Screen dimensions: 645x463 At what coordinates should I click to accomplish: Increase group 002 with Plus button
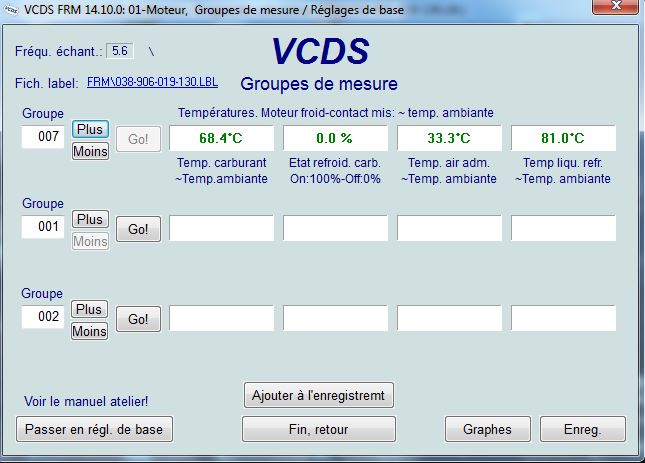point(89,309)
